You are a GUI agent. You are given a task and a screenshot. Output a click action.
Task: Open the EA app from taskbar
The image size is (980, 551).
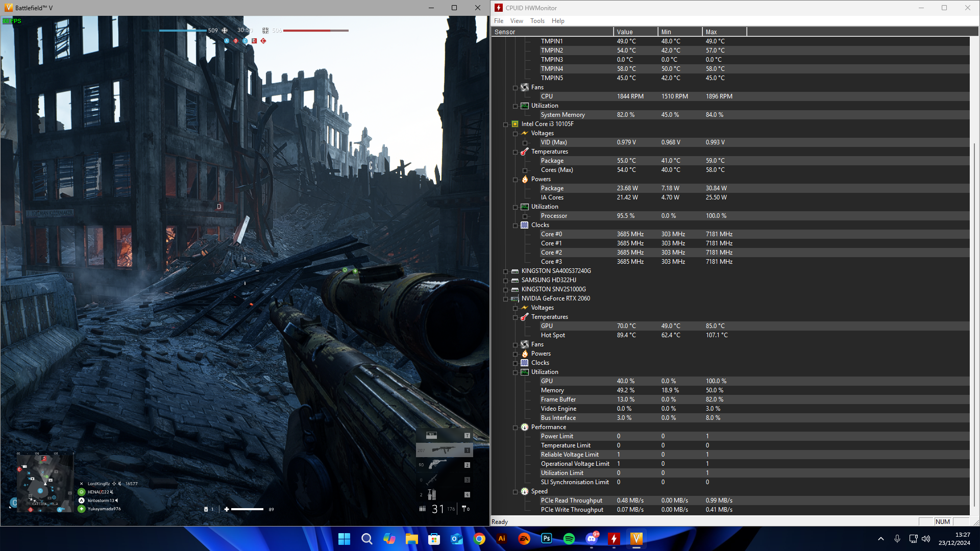pos(524,539)
